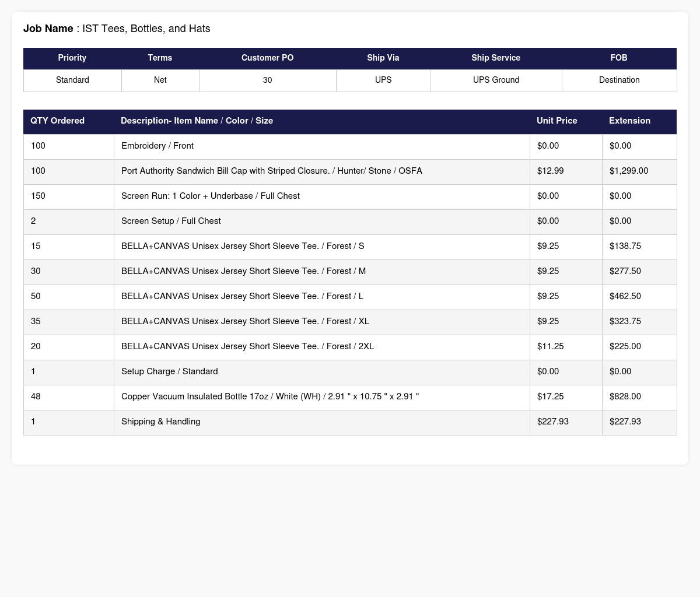Select the 'FOB' header

(x=619, y=58)
